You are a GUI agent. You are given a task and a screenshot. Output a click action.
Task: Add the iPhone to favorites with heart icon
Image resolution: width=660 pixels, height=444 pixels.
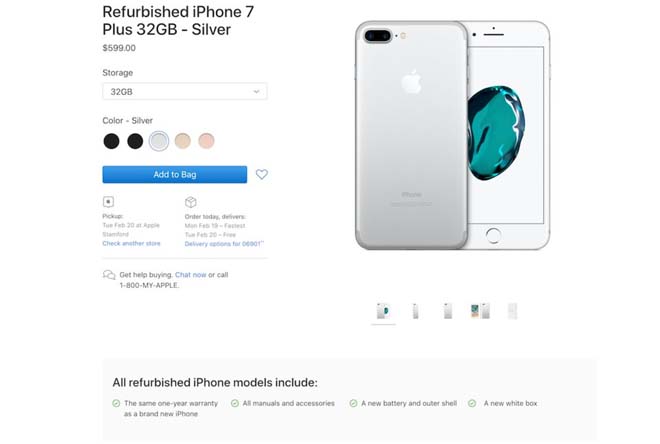pos(261,174)
